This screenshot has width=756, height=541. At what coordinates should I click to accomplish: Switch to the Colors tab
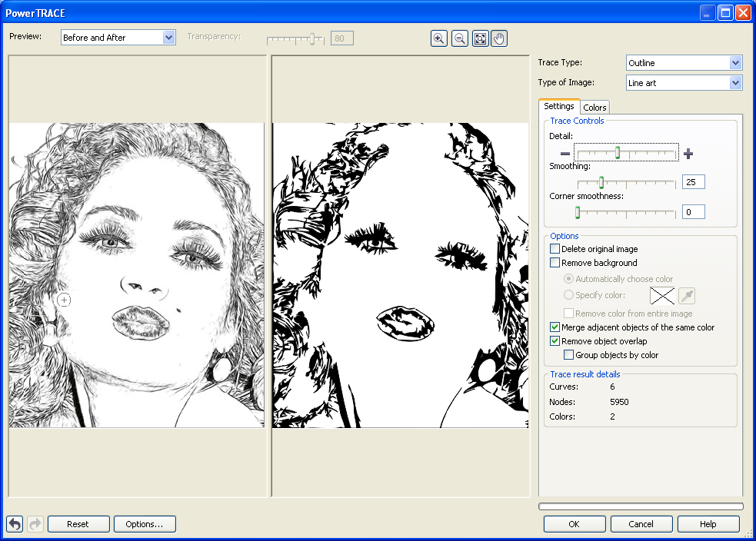point(594,108)
